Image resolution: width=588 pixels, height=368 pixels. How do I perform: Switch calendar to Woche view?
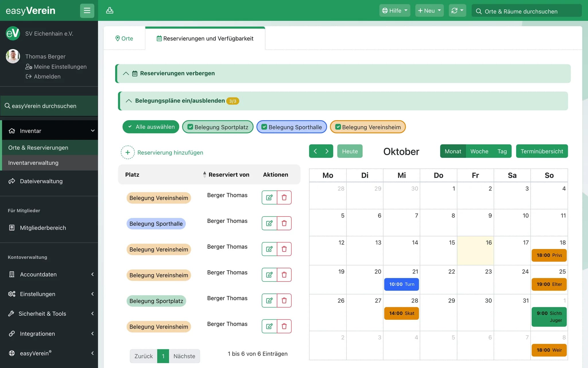479,151
